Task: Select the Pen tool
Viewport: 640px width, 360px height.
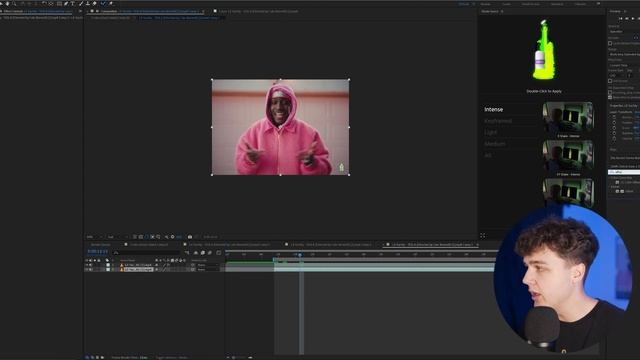Action: [66, 3]
